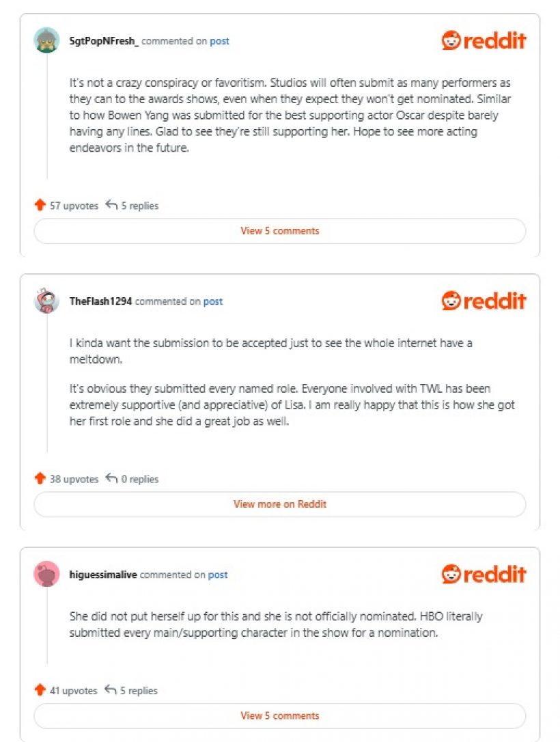Screen dimensions: 560x742
Task: Click reply arrow in SgtPopNFresh_ comment
Action: click(x=111, y=204)
